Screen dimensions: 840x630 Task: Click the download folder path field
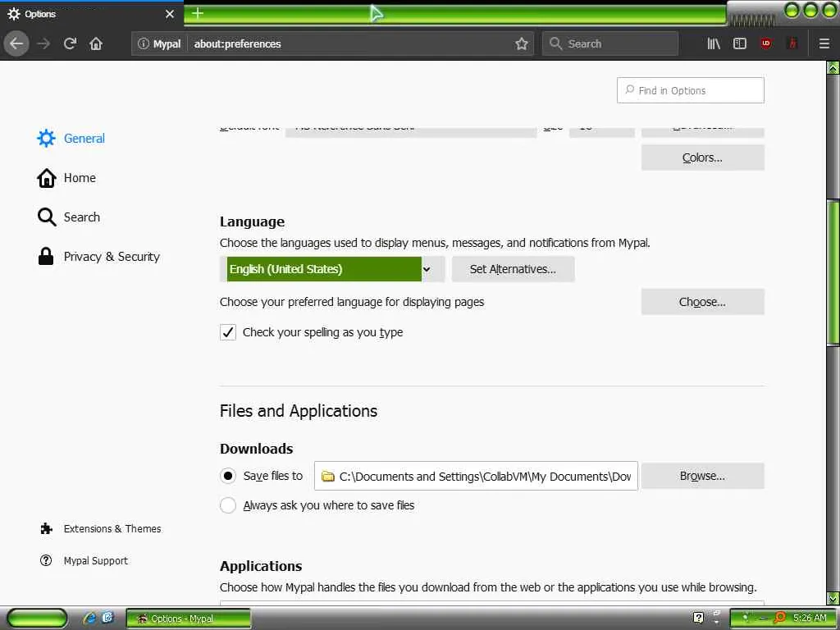[476, 476]
